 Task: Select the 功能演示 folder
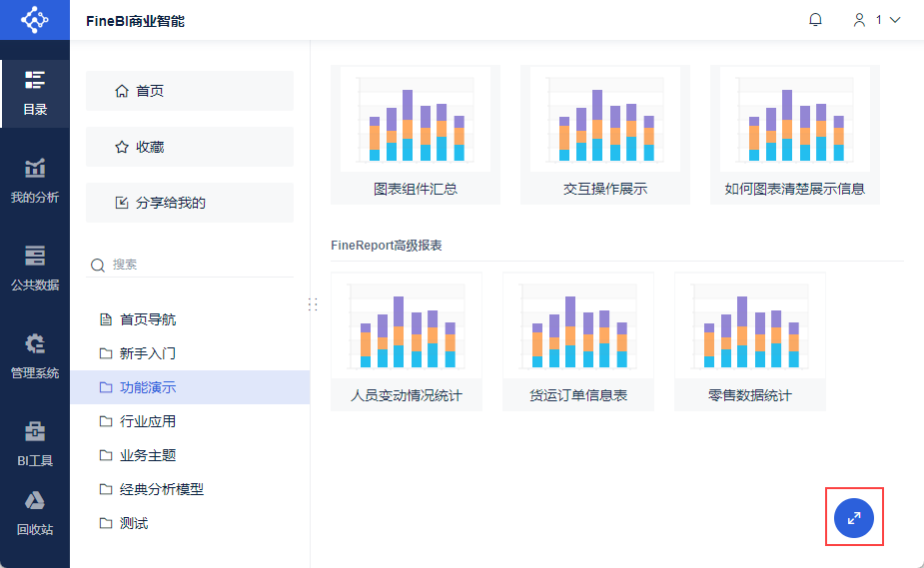coord(190,387)
